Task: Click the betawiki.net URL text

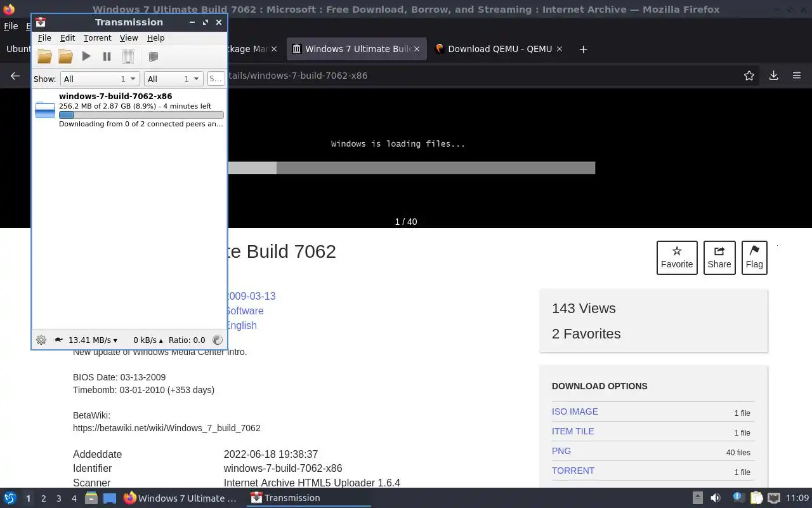Action: [167, 428]
